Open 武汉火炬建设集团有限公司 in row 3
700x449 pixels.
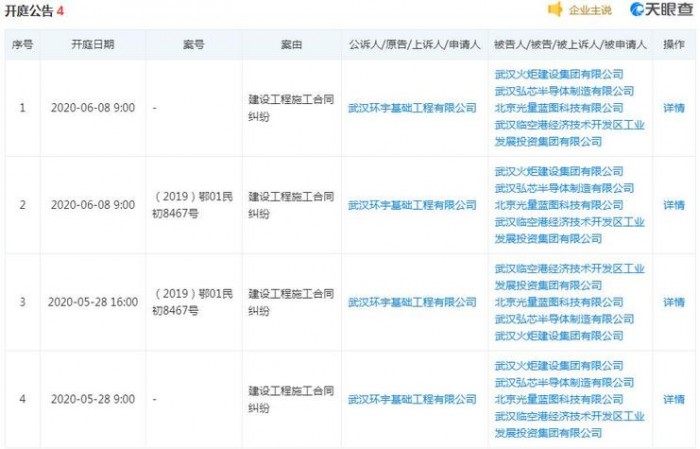tap(559, 336)
